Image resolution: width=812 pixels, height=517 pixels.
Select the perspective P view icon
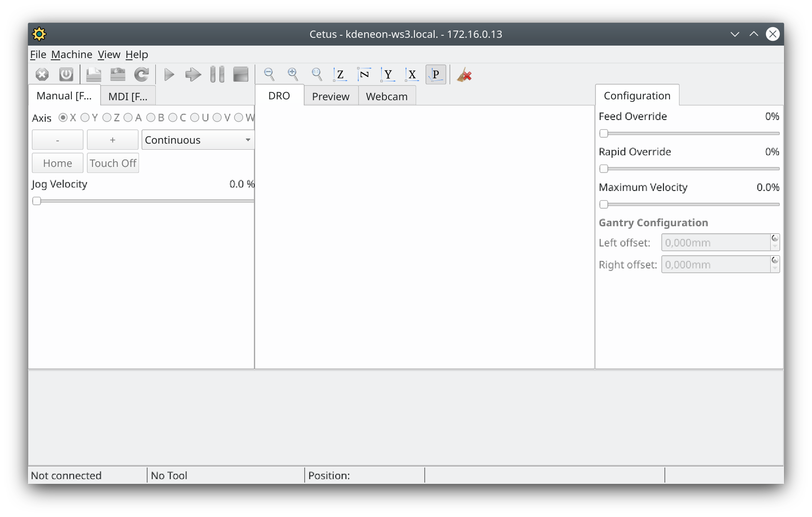tap(436, 74)
